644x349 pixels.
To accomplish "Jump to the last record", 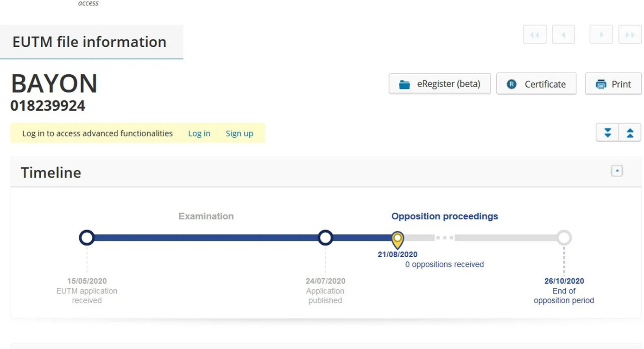I will coord(630,35).
